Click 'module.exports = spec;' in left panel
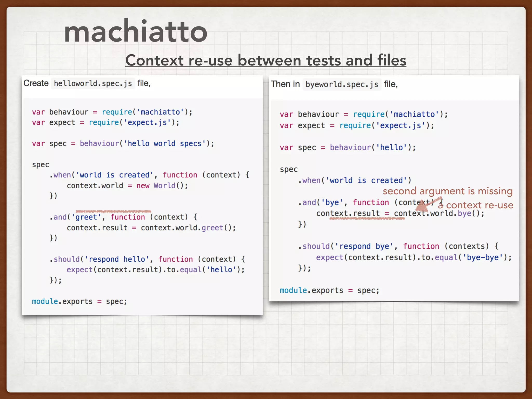 coord(79,301)
